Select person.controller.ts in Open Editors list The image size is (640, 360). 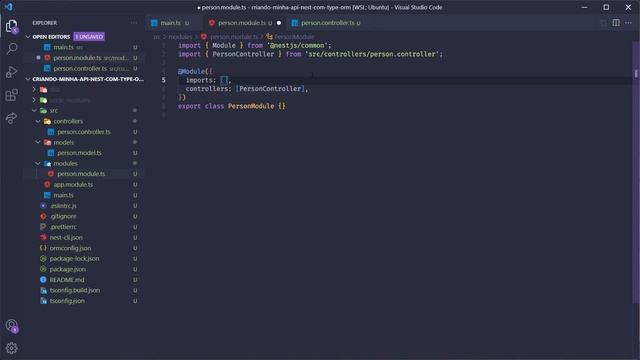83,69
